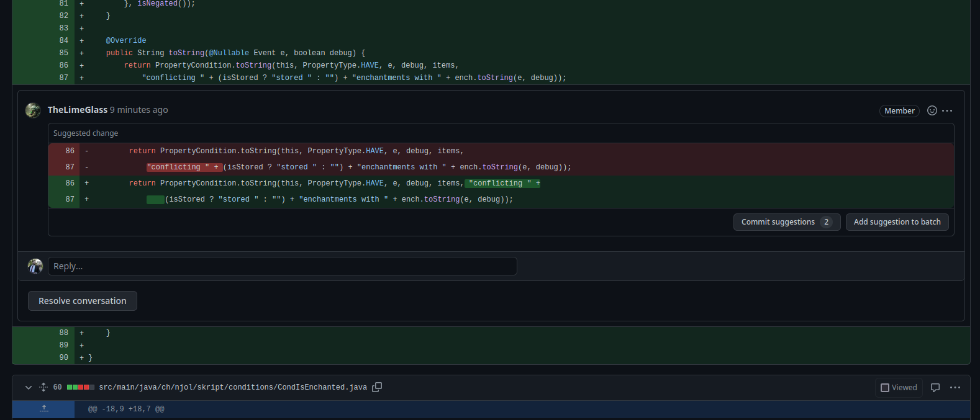Click the Member badge

click(x=899, y=111)
